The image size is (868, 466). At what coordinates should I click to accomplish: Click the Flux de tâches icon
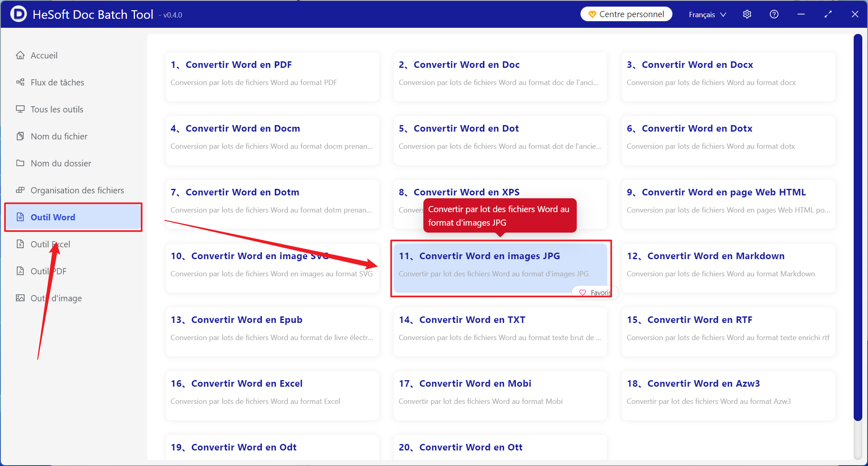pyautogui.click(x=20, y=82)
